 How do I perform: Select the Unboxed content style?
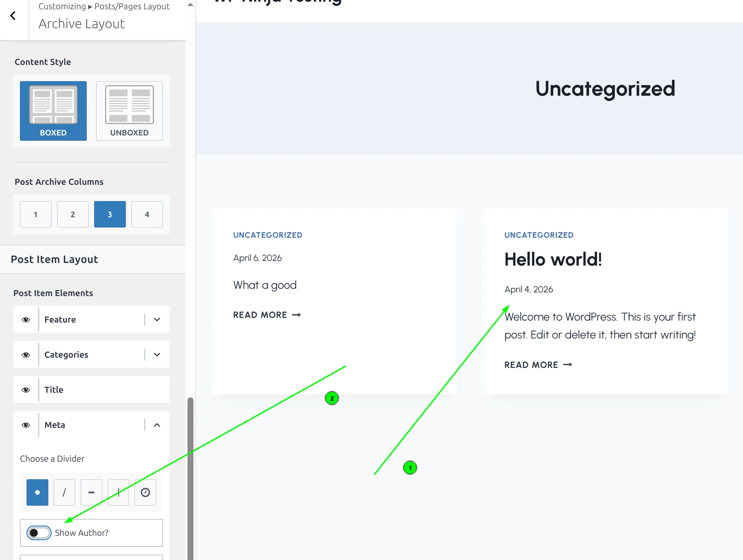[x=129, y=111]
